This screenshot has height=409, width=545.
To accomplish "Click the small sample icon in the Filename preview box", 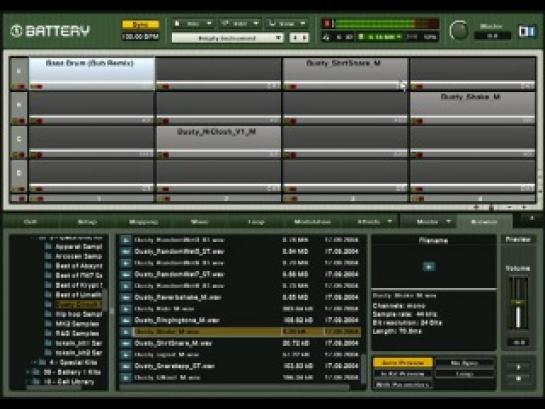I will 429,267.
